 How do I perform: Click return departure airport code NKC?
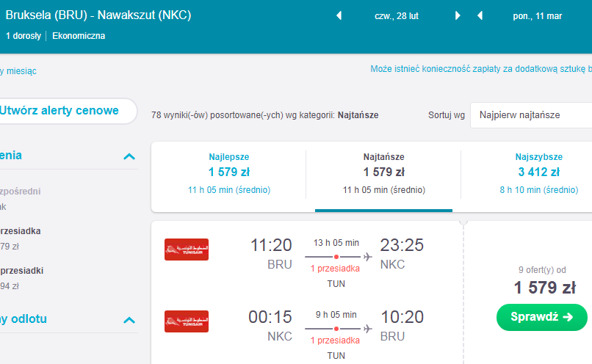pyautogui.click(x=280, y=336)
